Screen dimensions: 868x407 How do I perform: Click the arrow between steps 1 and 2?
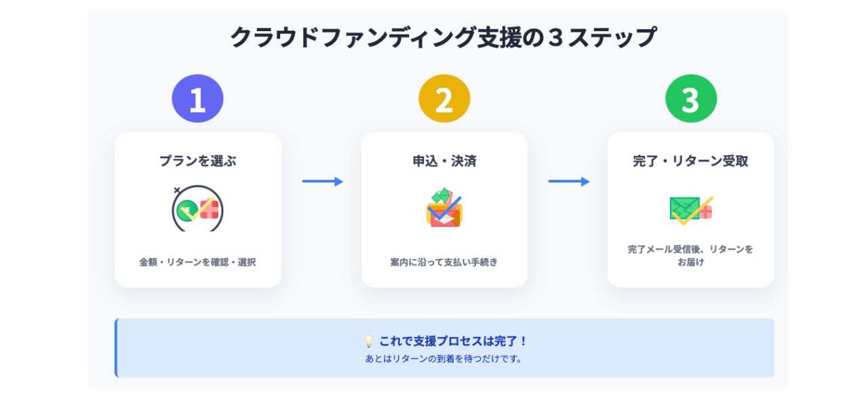click(x=322, y=182)
